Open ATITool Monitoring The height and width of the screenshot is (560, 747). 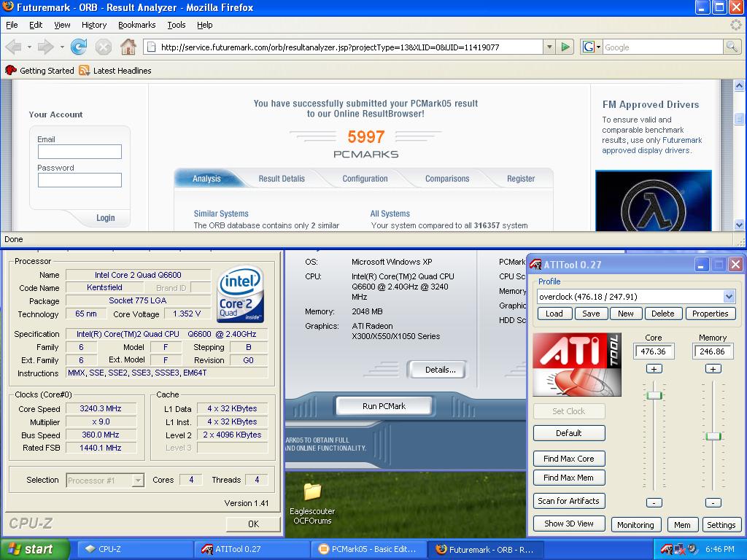(635, 525)
